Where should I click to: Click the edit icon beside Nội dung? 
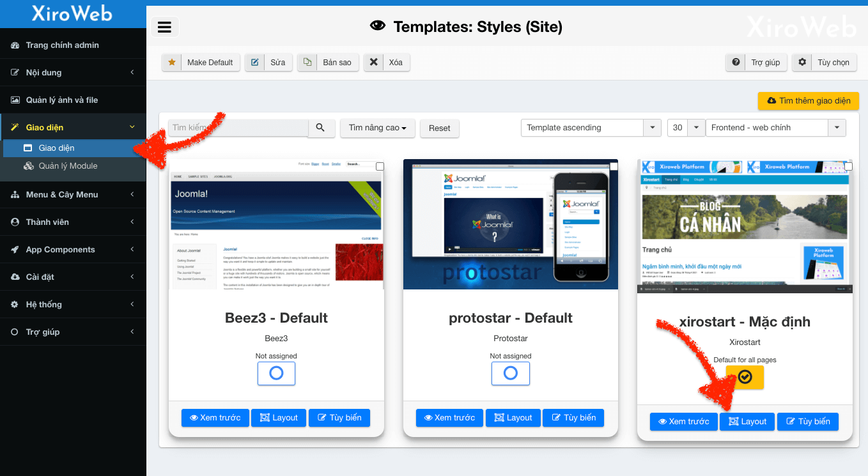point(15,73)
